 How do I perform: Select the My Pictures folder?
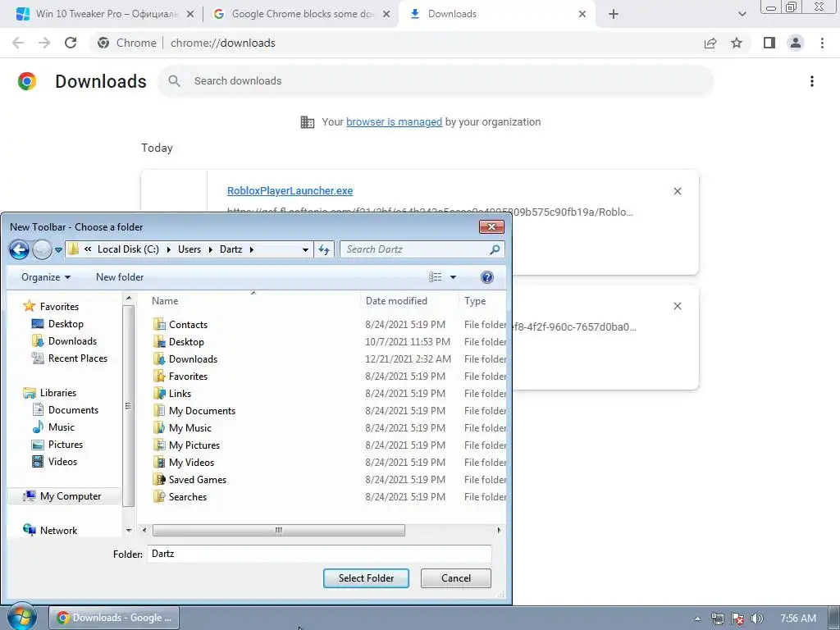329,445
